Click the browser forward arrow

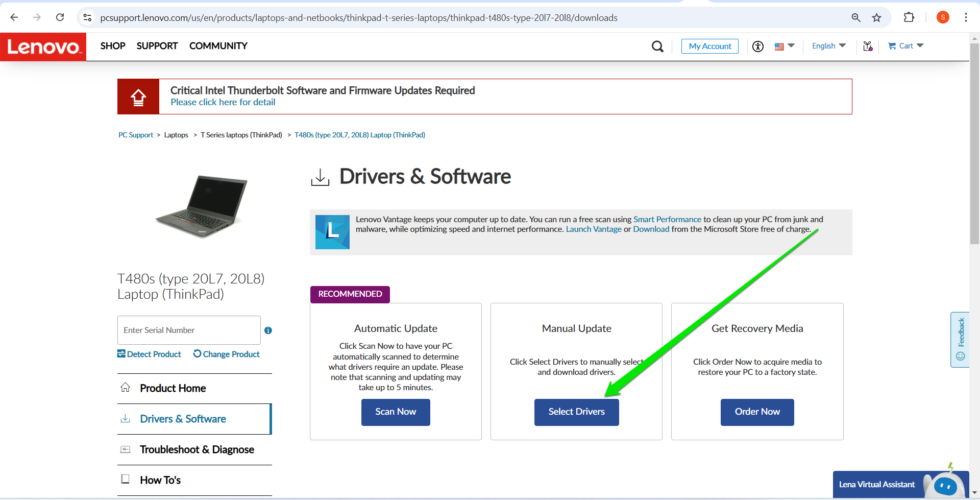[x=37, y=17]
